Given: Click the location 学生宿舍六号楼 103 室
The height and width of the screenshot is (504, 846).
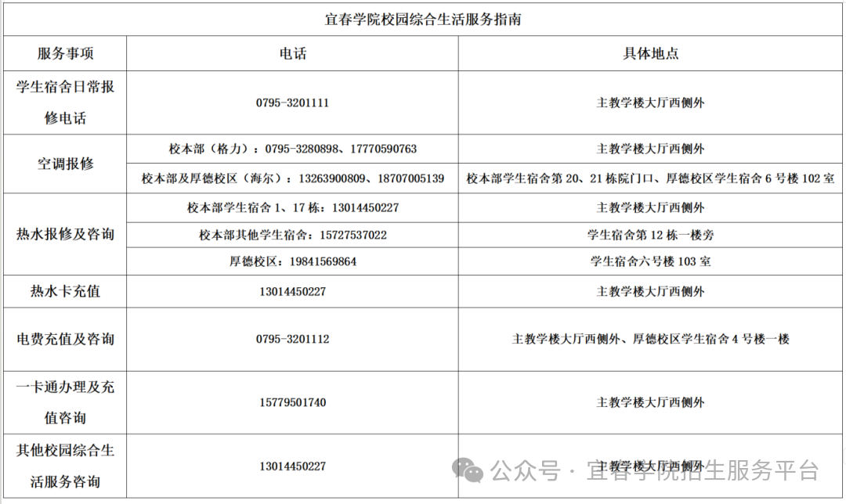Looking at the screenshot, I should (x=650, y=261).
